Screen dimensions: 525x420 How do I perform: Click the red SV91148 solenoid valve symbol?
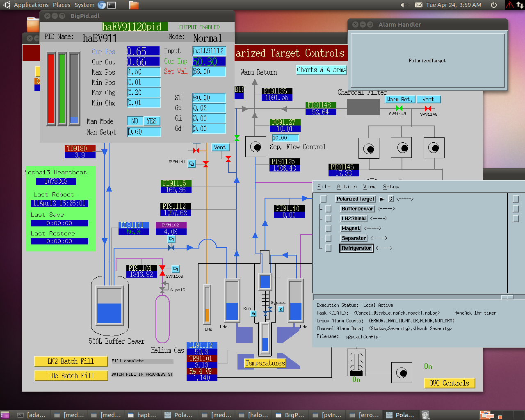(428, 108)
